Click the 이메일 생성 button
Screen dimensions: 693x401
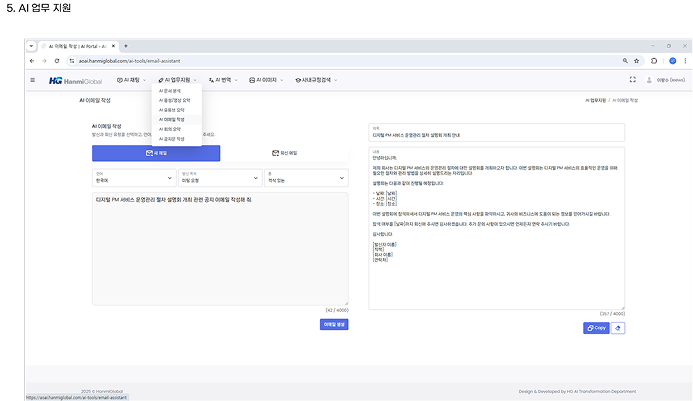pyautogui.click(x=334, y=324)
